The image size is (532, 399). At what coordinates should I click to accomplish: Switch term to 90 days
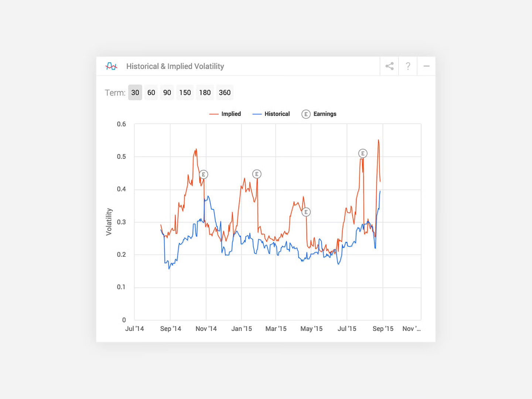click(x=167, y=93)
